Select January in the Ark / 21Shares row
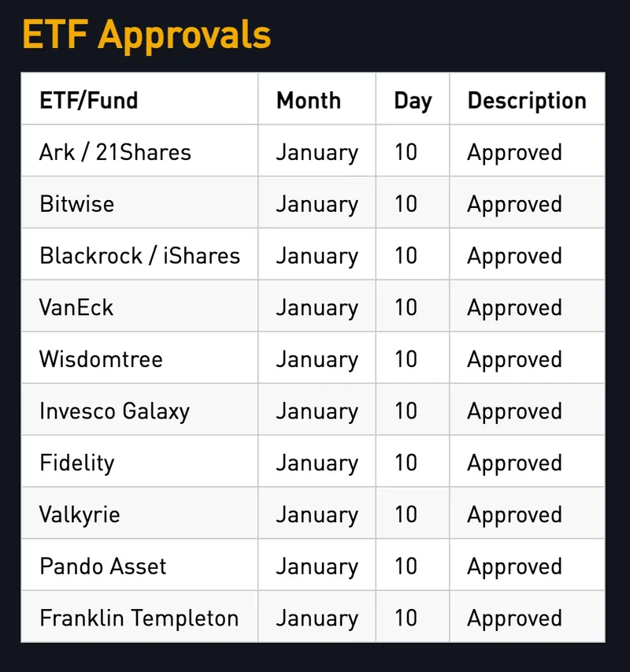Image resolution: width=630 pixels, height=672 pixels. click(x=317, y=152)
